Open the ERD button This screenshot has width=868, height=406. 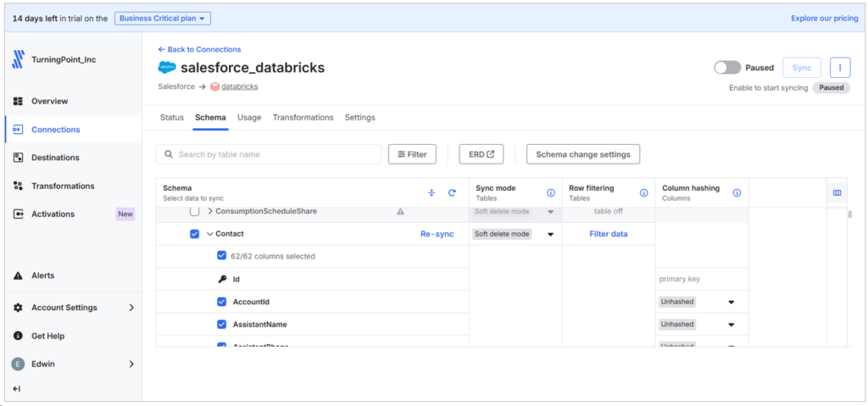(481, 154)
